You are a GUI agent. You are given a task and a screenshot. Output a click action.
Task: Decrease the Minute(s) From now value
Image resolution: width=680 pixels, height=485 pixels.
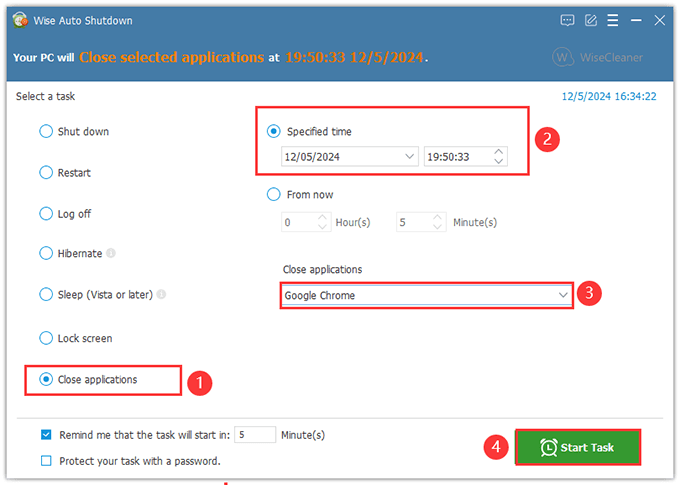coord(438,226)
